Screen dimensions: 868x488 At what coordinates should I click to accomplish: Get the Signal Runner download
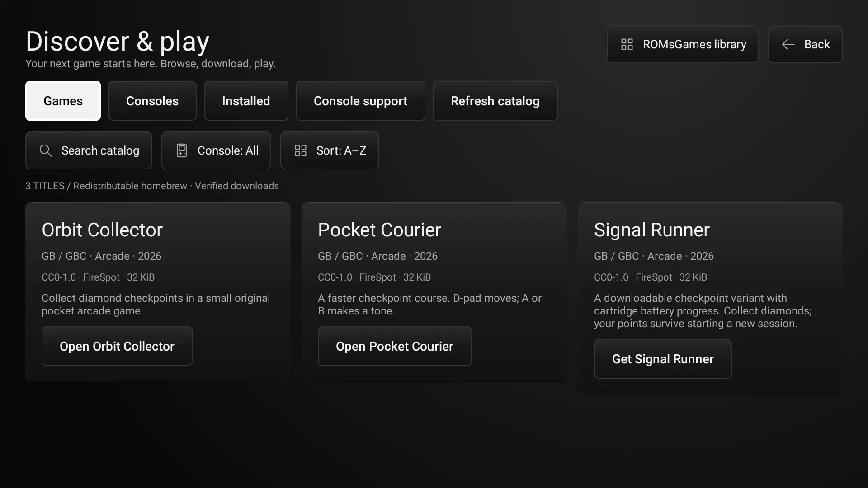pos(663,359)
